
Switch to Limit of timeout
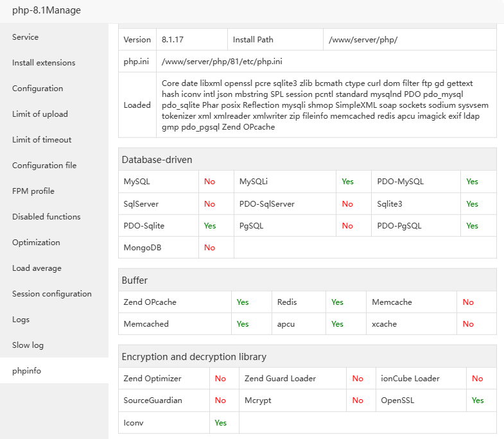point(42,140)
